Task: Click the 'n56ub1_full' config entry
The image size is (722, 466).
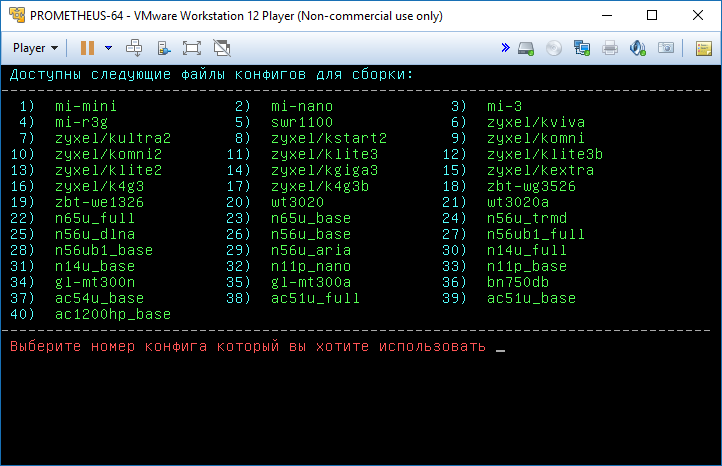Action: tap(536, 234)
